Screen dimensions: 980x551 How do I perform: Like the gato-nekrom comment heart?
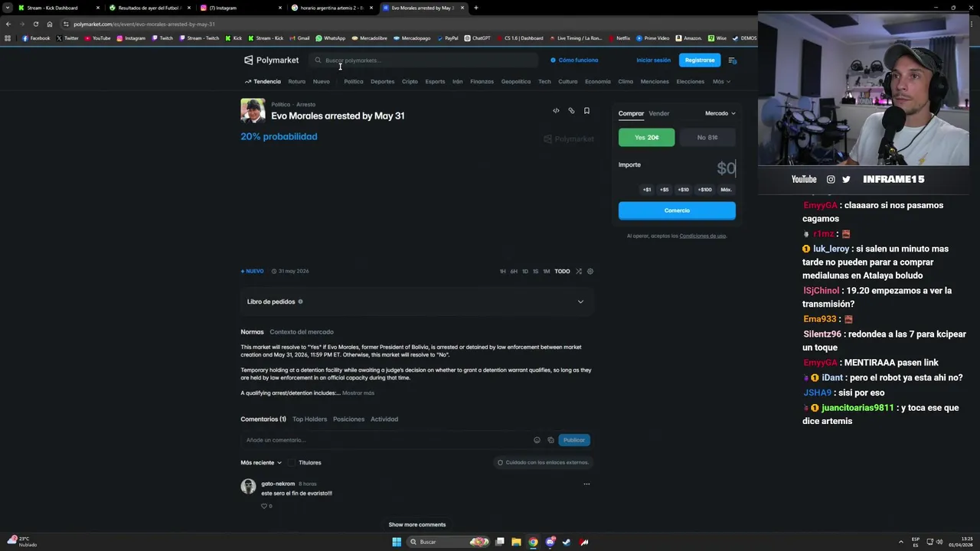264,506
